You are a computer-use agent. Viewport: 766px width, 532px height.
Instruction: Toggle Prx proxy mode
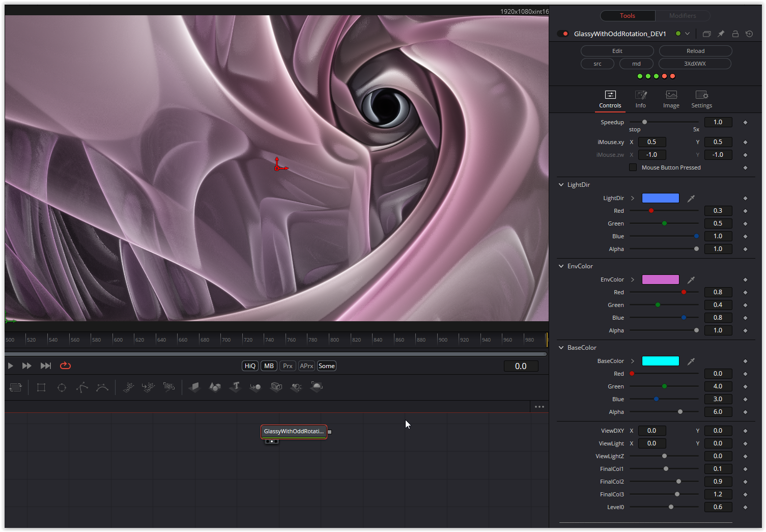288,366
